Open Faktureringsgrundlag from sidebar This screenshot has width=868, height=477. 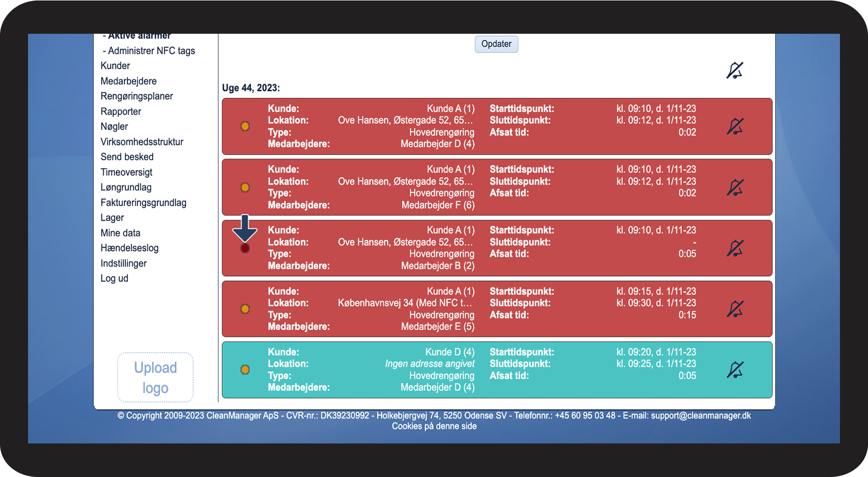click(x=143, y=202)
